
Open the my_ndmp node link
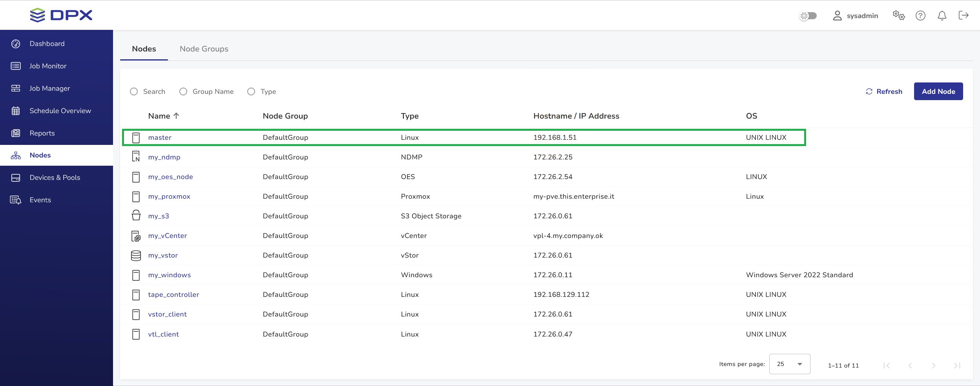click(x=164, y=157)
